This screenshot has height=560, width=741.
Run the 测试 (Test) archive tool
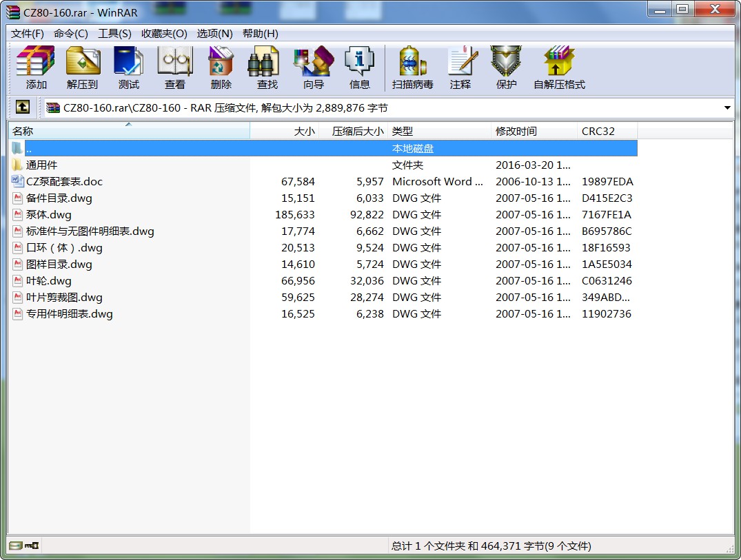pos(128,68)
